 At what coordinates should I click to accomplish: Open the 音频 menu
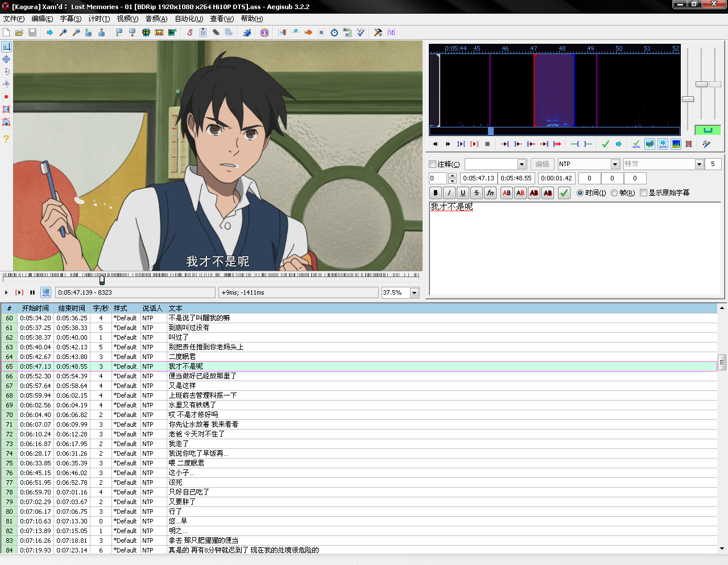coord(156,19)
